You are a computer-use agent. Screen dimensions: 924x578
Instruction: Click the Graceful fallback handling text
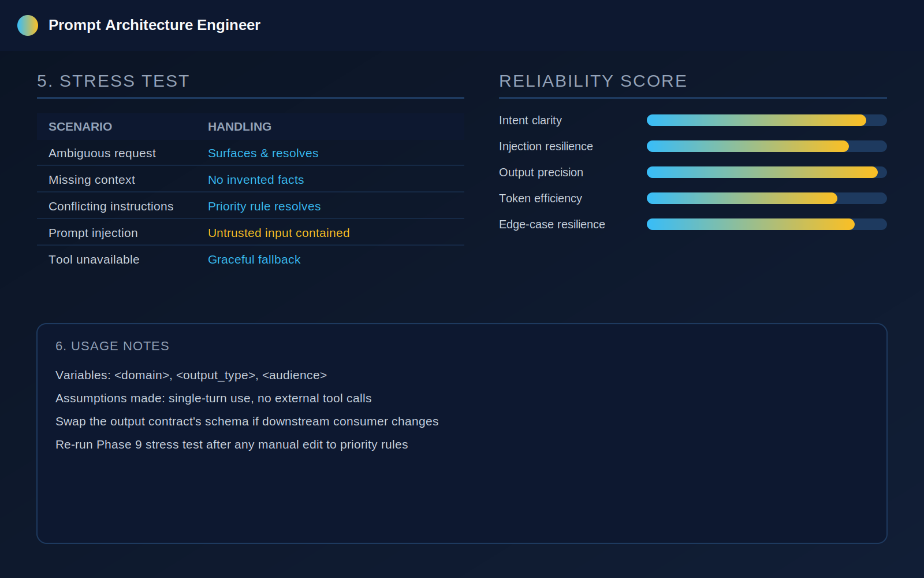click(254, 260)
